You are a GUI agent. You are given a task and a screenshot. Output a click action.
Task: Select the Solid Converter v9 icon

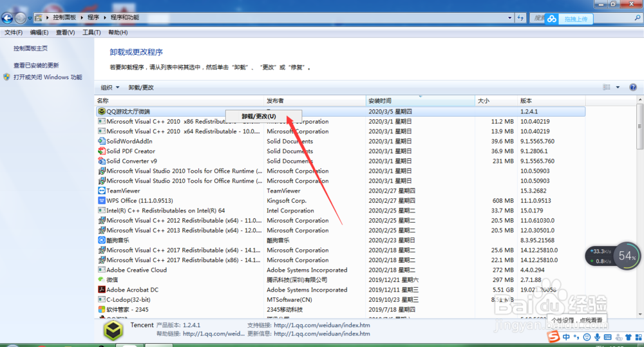coord(102,160)
